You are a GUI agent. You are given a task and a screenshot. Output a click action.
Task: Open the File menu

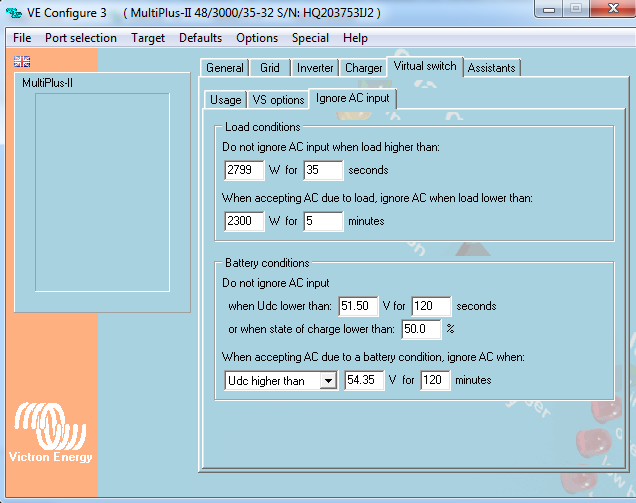(x=22, y=38)
